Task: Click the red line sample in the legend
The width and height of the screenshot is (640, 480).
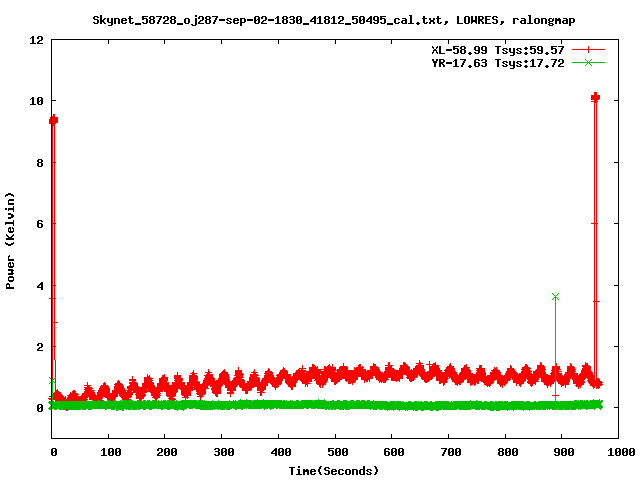Action: 588,50
